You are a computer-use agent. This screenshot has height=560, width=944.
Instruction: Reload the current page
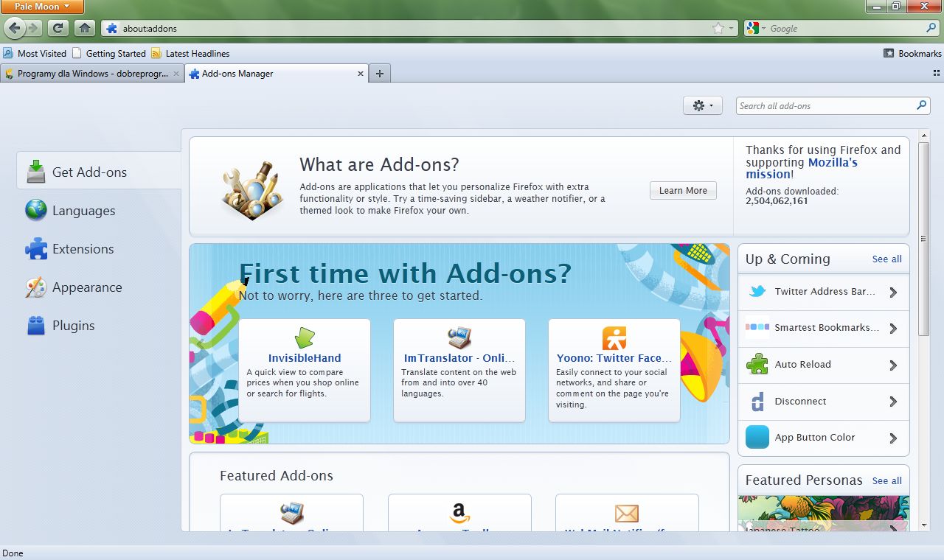click(x=58, y=28)
